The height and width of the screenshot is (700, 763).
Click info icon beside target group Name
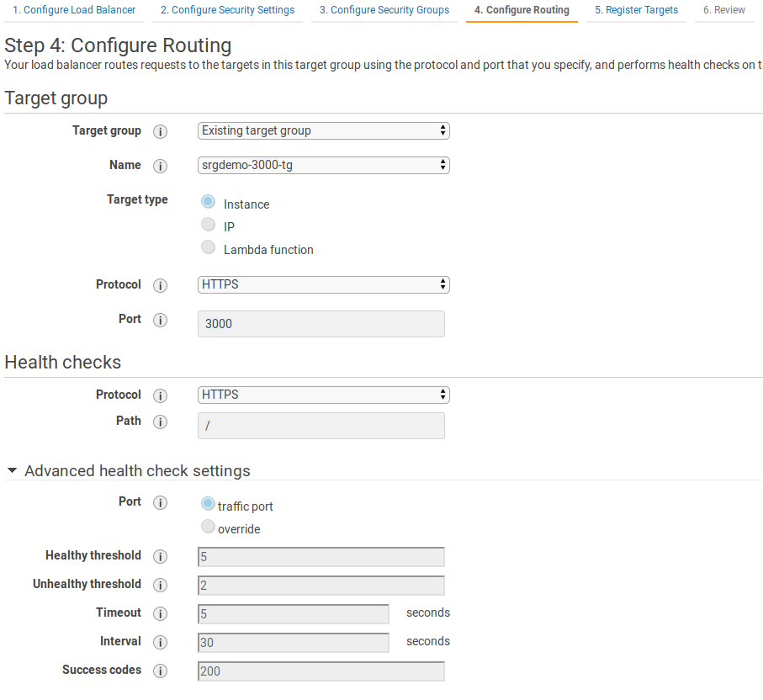pyautogui.click(x=160, y=166)
